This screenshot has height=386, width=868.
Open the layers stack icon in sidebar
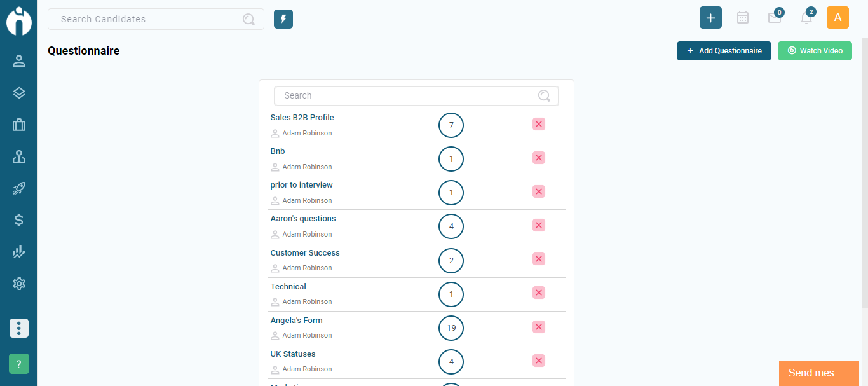(x=19, y=93)
